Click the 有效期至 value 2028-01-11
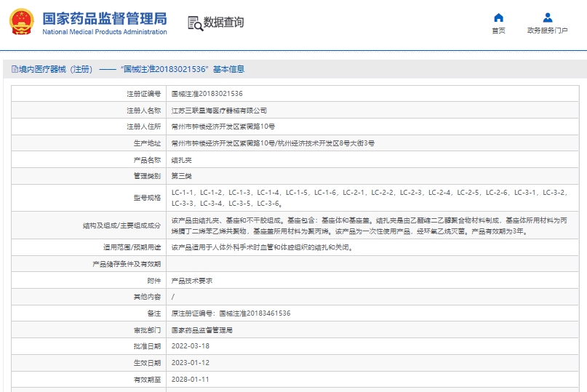 (190, 379)
